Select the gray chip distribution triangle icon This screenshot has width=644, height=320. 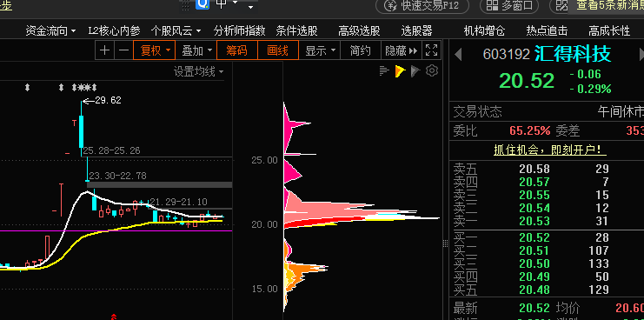415,71
